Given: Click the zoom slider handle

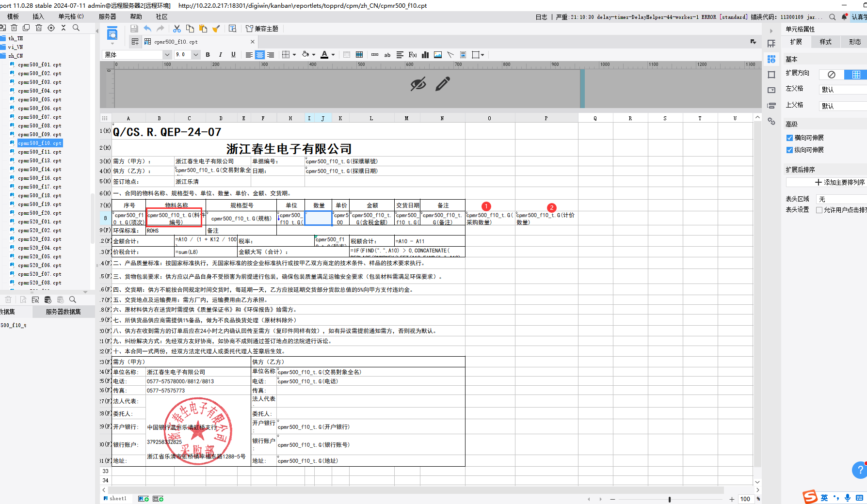Looking at the screenshot, I should (x=670, y=499).
